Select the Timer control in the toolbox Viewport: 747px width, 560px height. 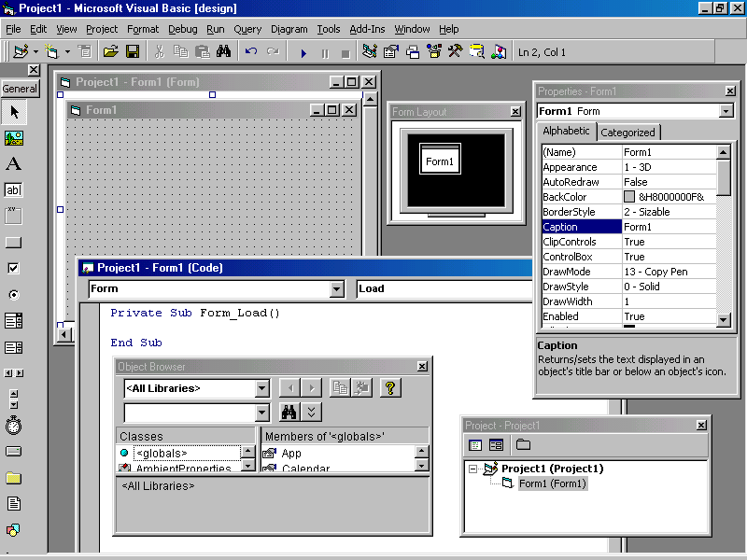14,426
